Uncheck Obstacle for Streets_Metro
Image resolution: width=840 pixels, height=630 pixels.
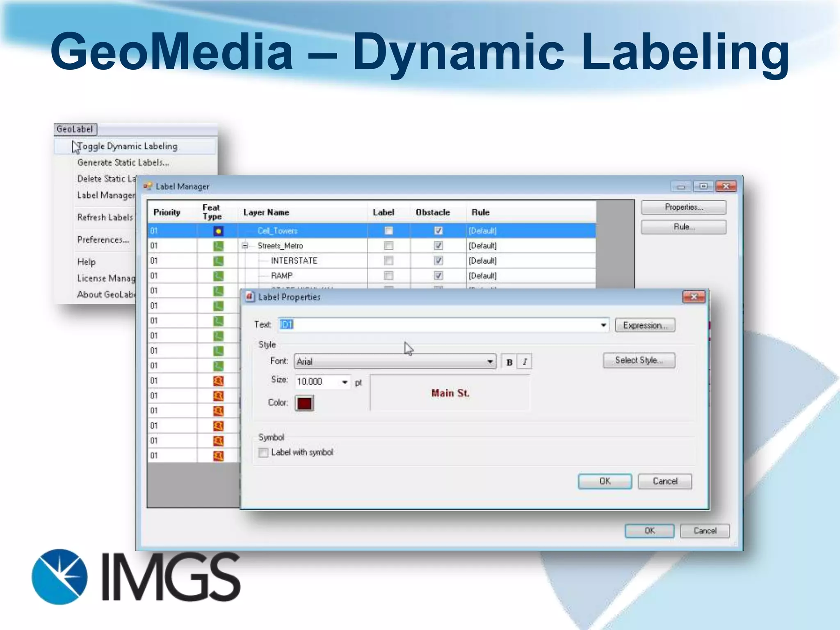[x=438, y=246]
